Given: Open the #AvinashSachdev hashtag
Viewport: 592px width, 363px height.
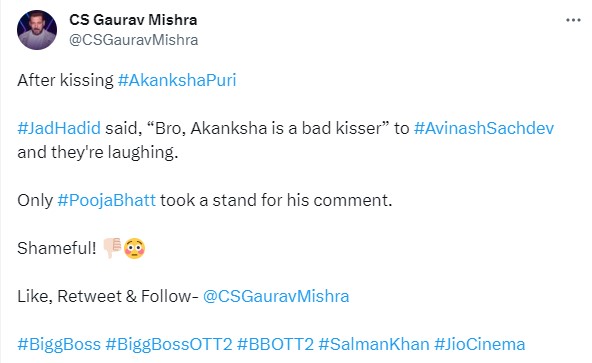Looking at the screenshot, I should coord(484,128).
